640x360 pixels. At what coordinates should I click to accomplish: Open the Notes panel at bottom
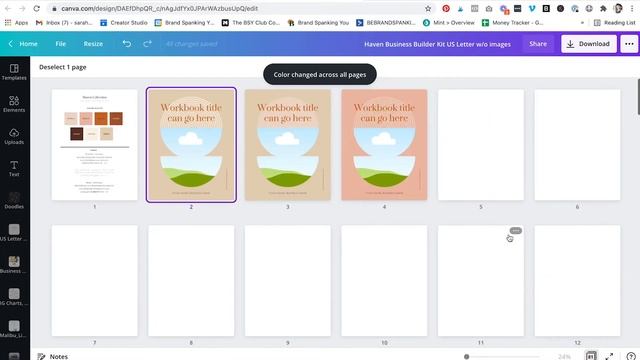[x=53, y=356]
